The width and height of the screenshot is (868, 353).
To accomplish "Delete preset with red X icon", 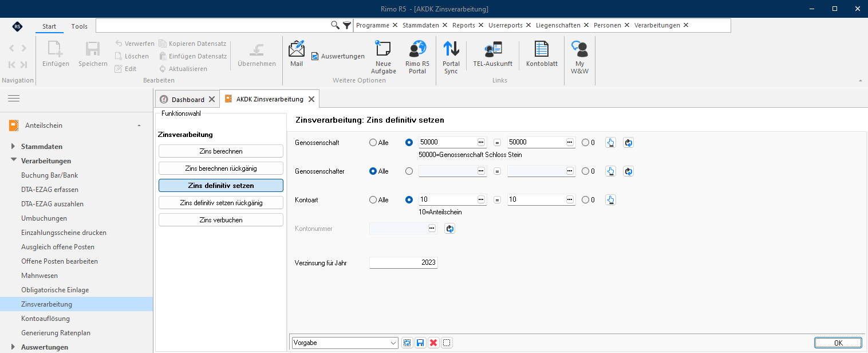I will (433, 343).
